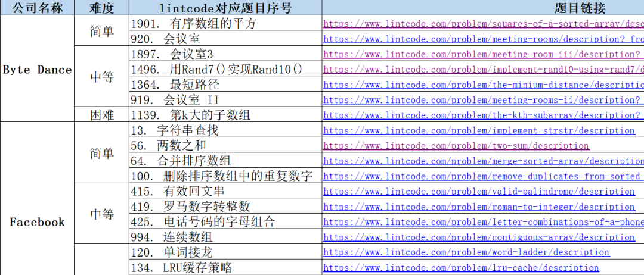Select the 公司名称 header cell
The height and width of the screenshot is (275, 644).
[37, 8]
